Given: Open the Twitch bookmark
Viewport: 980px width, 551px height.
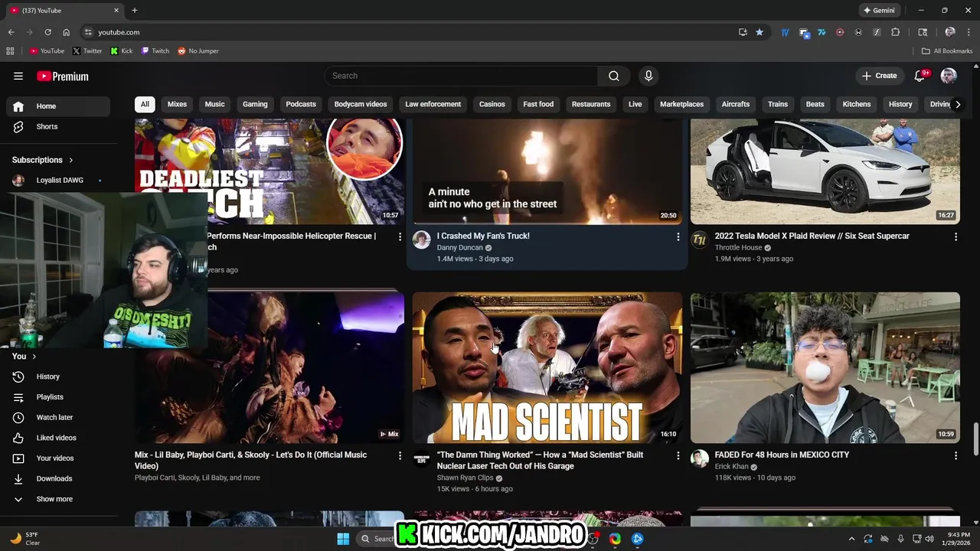Looking at the screenshot, I should coord(155,51).
